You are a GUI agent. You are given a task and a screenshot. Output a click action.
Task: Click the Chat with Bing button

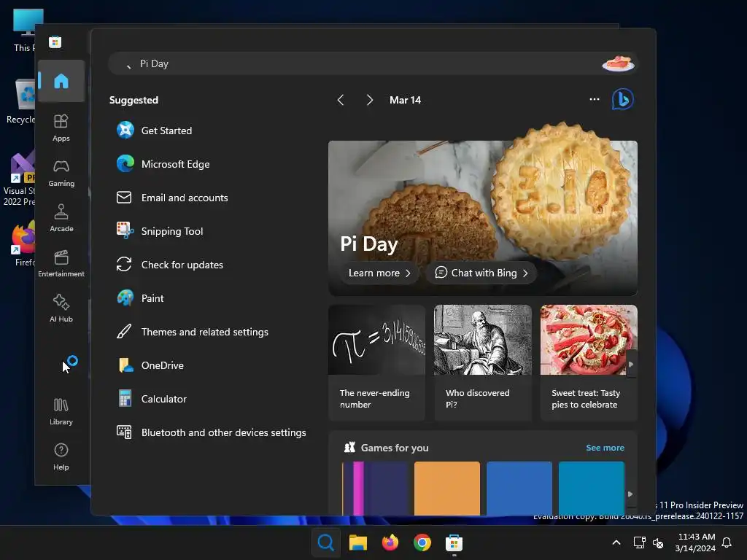click(481, 273)
